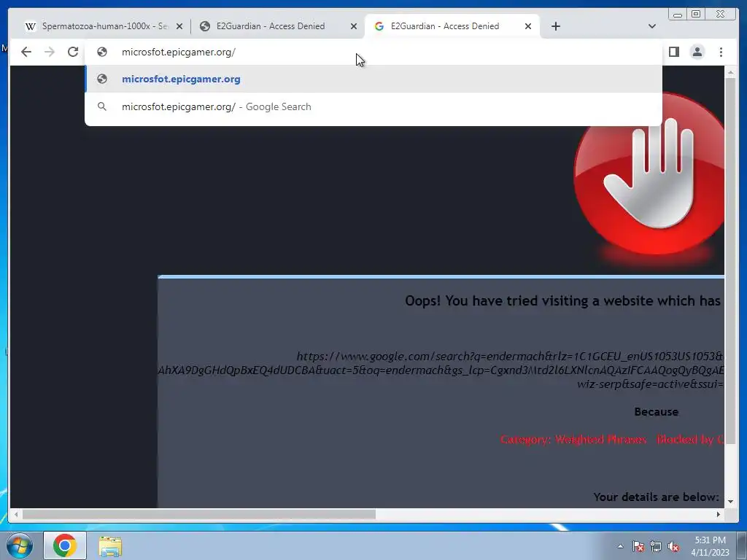Screen dimensions: 747x560
Task: Close the Spermatozoa-human-1000x tab
Action: tap(179, 26)
